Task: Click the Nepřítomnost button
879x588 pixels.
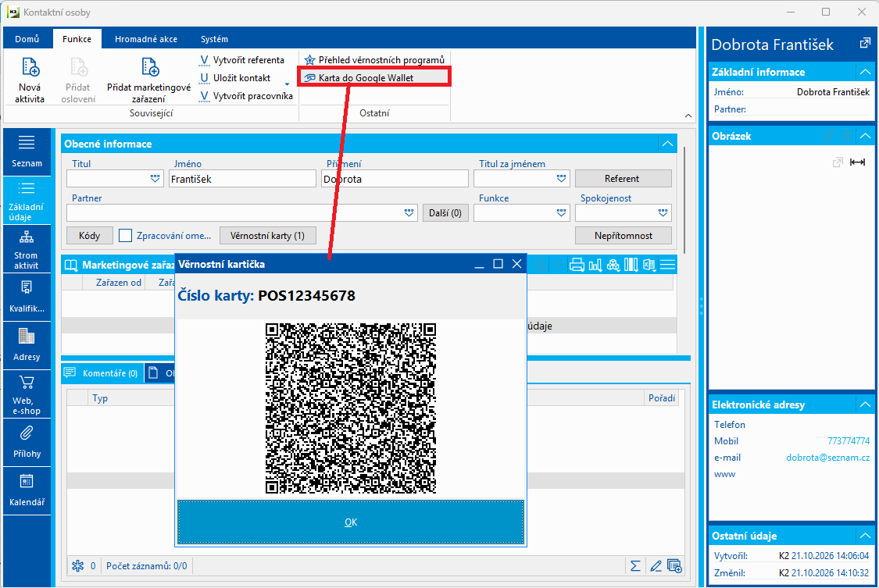Action: (x=623, y=236)
